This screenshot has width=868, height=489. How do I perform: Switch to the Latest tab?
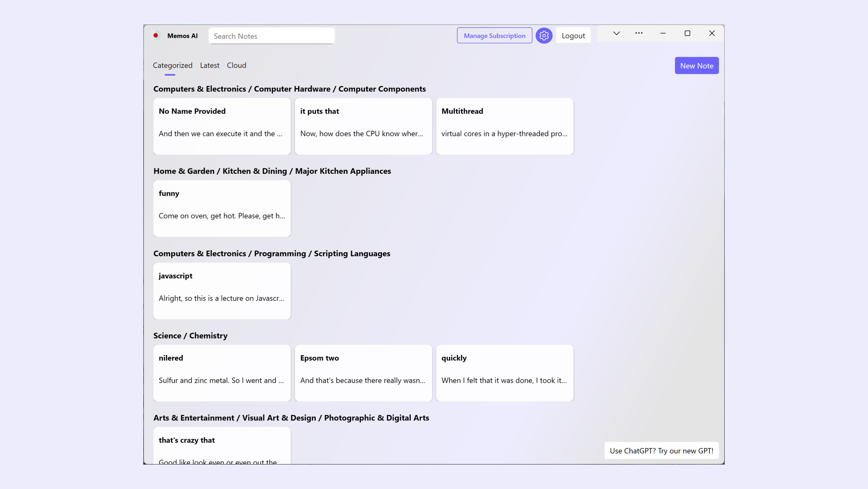click(x=210, y=65)
